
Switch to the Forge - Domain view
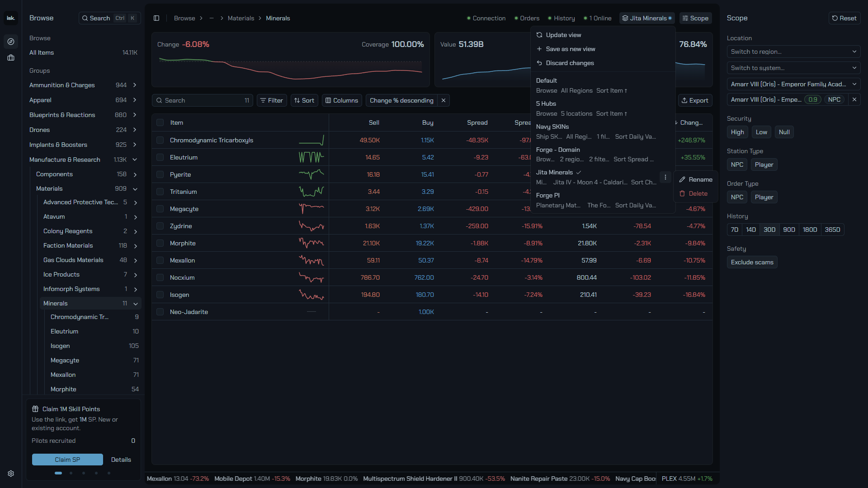[603, 155]
